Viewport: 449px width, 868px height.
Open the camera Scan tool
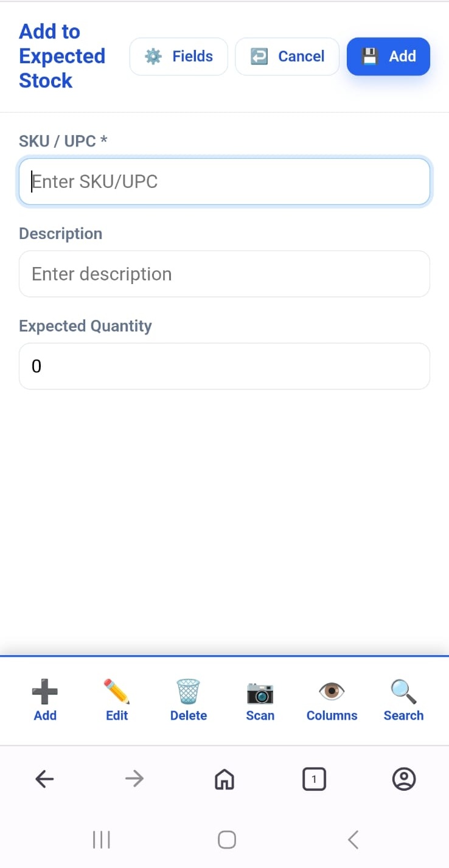coord(260,693)
